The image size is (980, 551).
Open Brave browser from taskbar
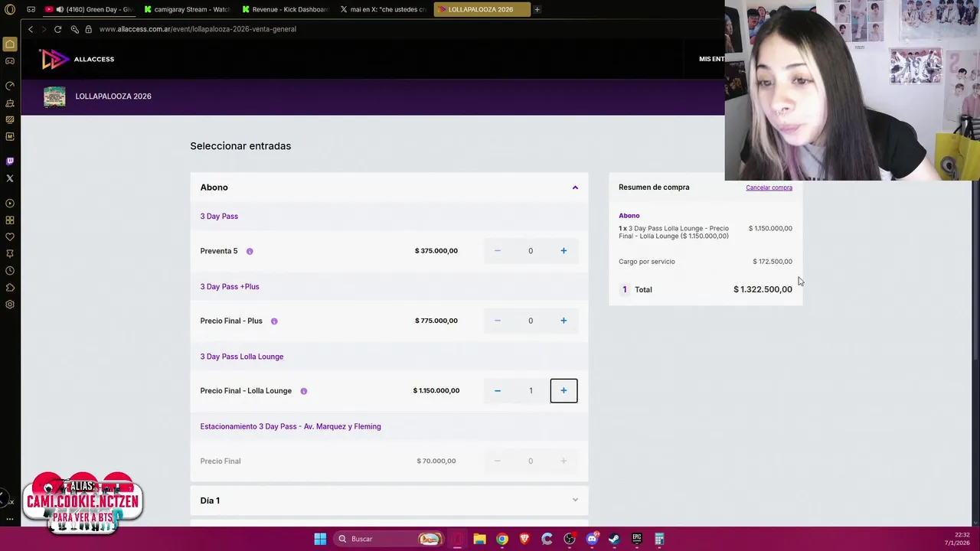tap(524, 539)
